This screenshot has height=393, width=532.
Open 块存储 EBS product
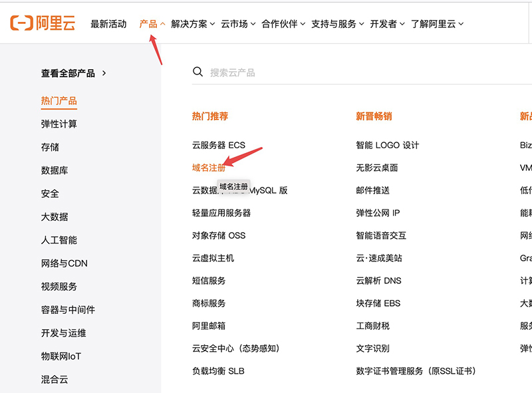(378, 303)
